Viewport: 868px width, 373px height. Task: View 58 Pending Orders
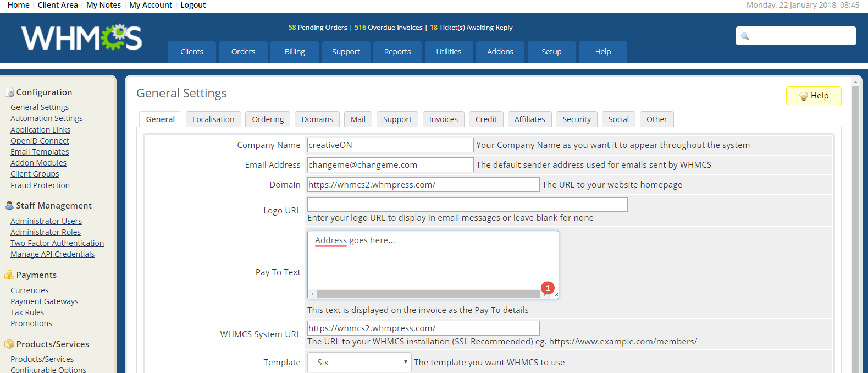tap(318, 28)
